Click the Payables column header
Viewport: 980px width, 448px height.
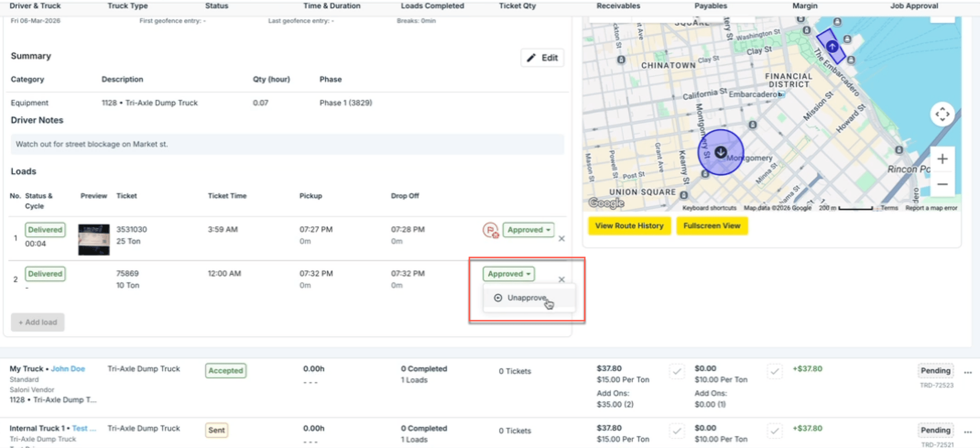[x=711, y=6]
